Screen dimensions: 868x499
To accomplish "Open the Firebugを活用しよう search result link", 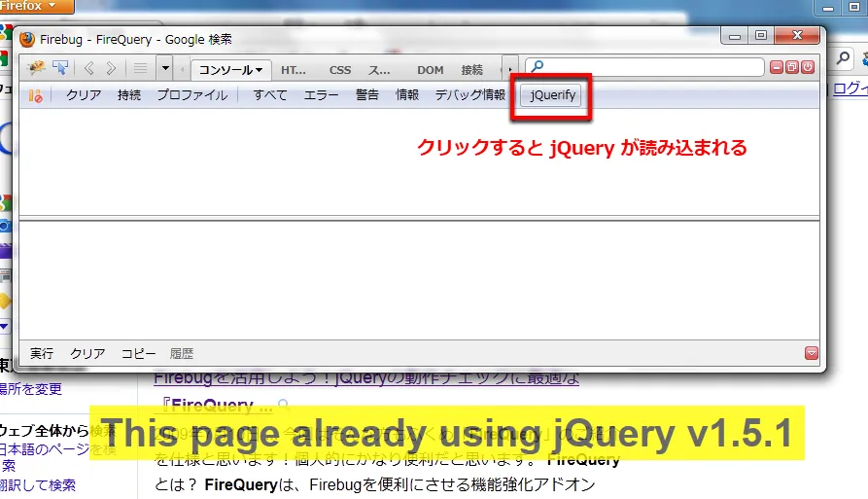I will [366, 378].
